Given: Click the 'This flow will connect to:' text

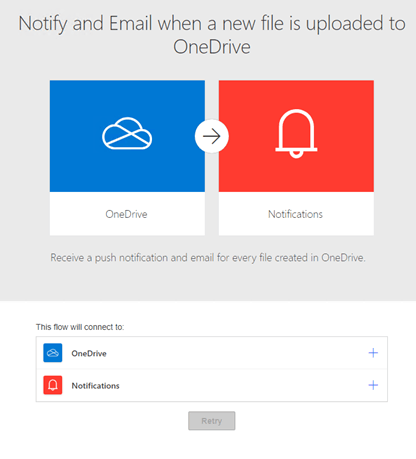Looking at the screenshot, I should 80,327.
